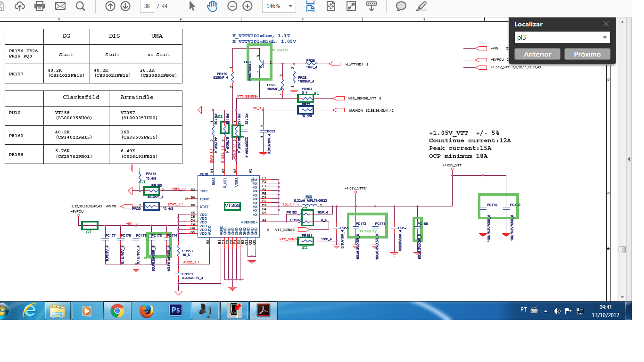Click the Localizar panel title
644x362 pixels.
point(528,24)
